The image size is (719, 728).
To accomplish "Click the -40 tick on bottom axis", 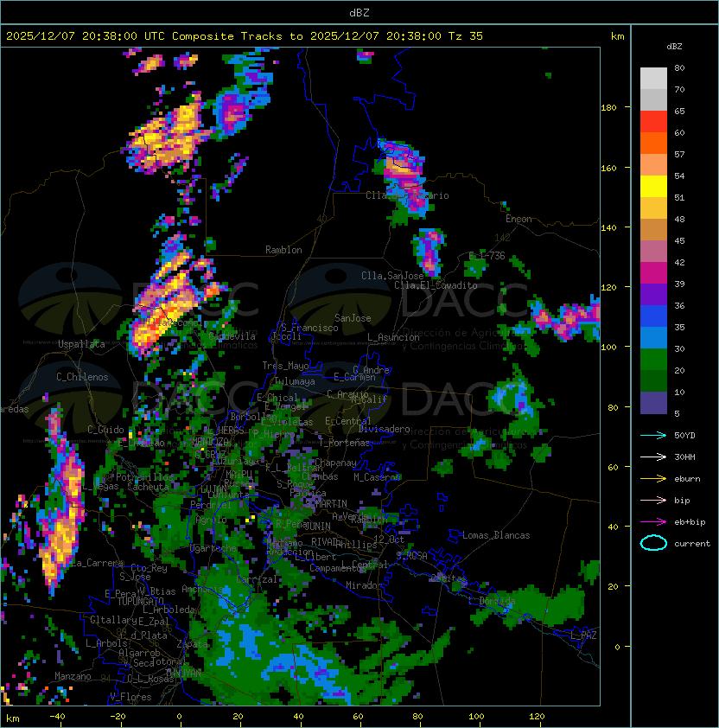I will coord(57,717).
